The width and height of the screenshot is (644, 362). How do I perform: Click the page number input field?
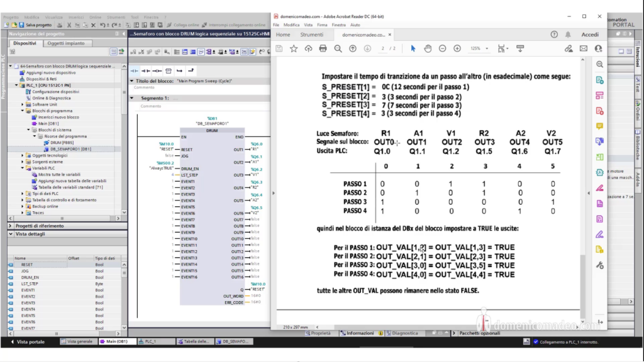[x=382, y=48]
